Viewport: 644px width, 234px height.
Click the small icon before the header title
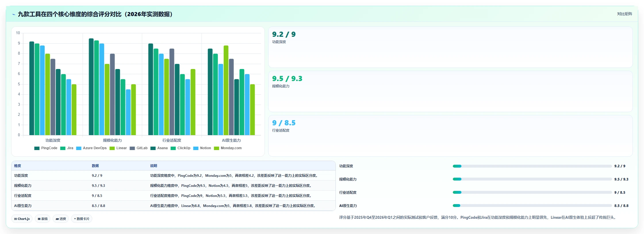point(14,14)
